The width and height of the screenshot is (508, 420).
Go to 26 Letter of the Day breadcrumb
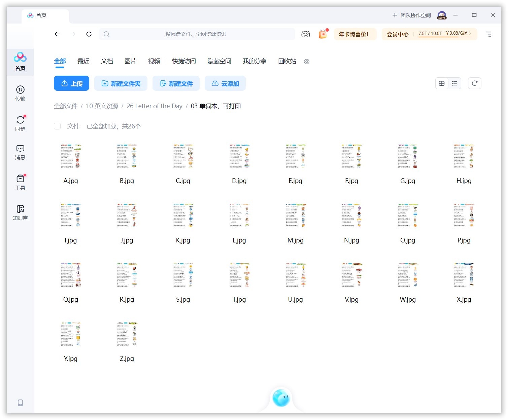pos(154,106)
